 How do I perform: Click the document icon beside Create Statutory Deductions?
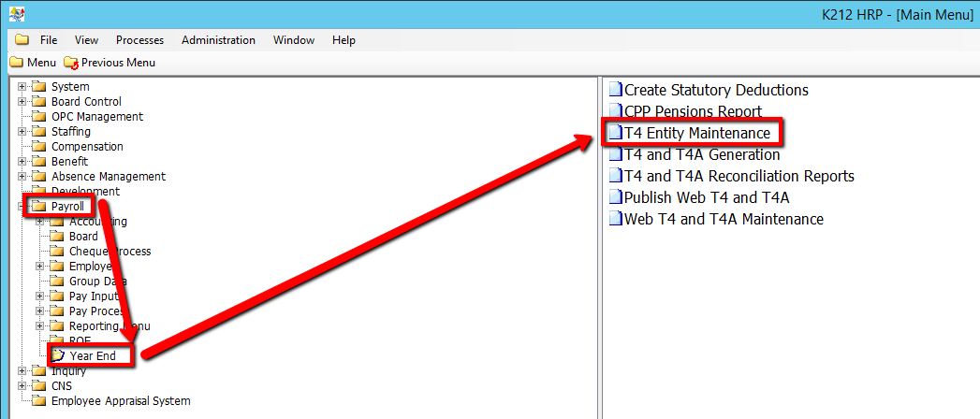(x=615, y=91)
